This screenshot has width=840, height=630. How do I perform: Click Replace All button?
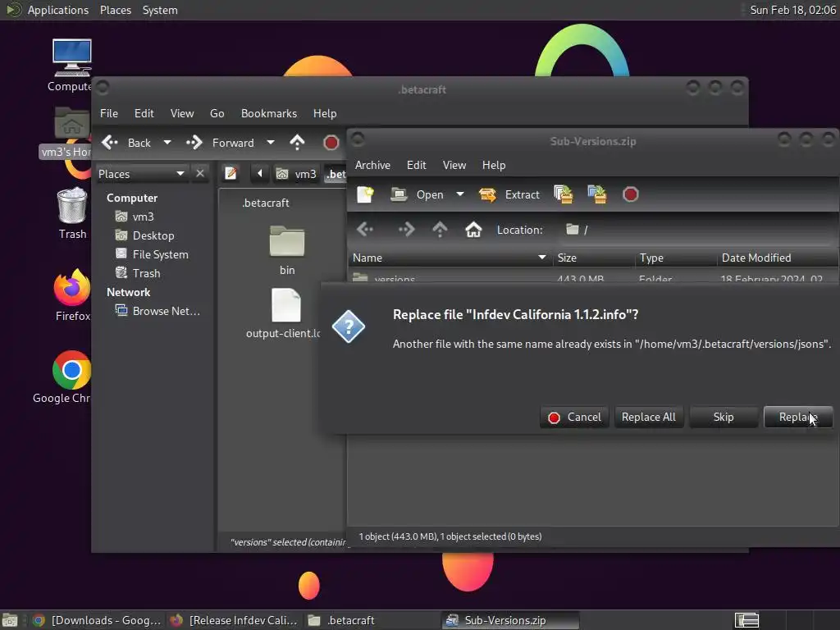pyautogui.click(x=648, y=417)
